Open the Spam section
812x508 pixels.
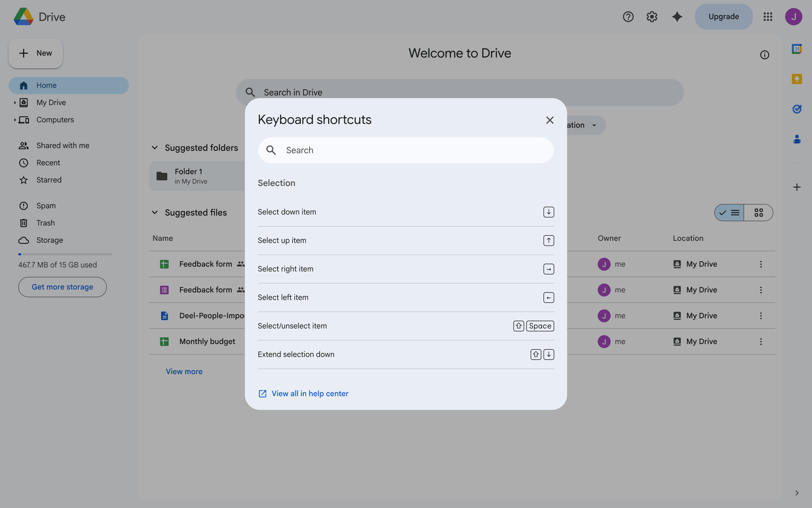pyautogui.click(x=69, y=206)
